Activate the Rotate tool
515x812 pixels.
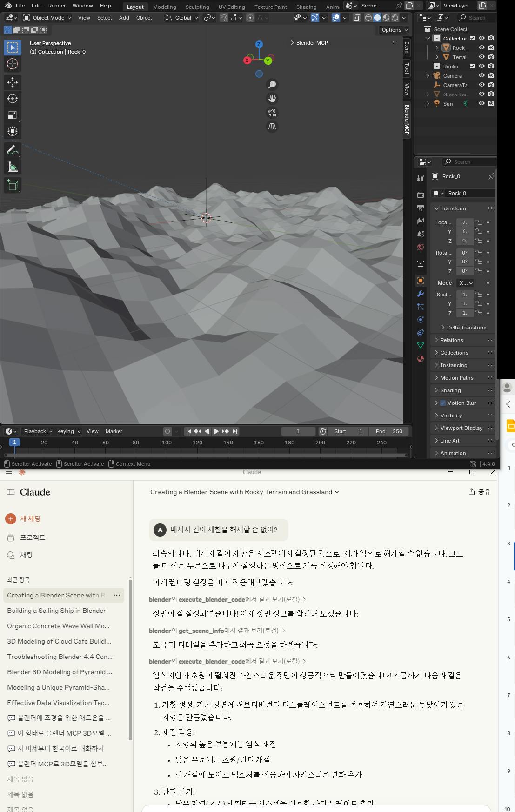point(13,99)
